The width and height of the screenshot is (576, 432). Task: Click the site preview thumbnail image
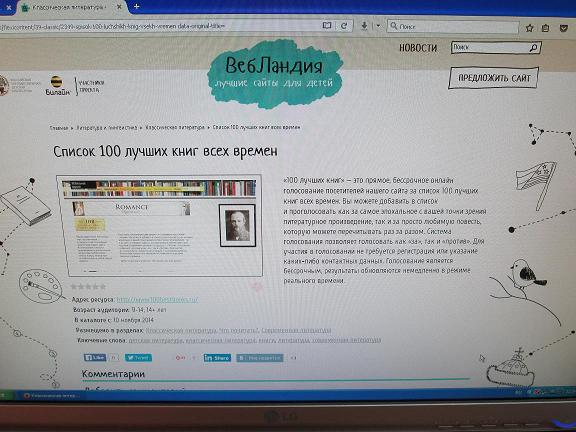pos(159,225)
